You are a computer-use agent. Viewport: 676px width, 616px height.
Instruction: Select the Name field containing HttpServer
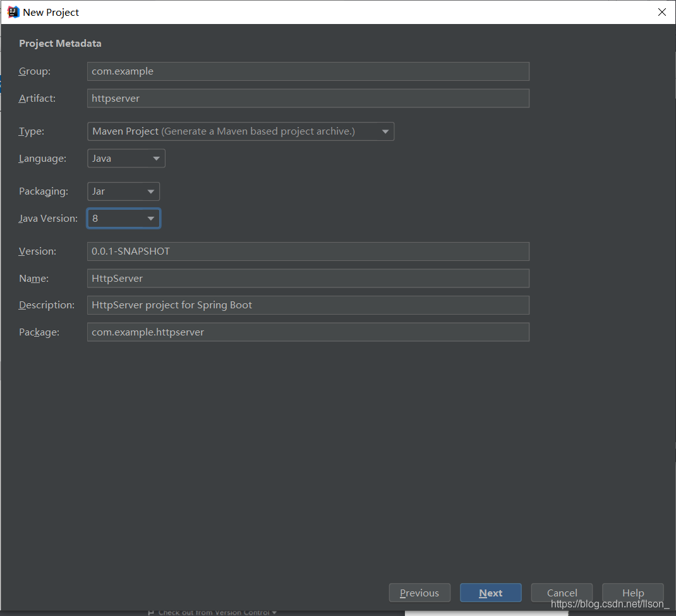[x=308, y=279]
